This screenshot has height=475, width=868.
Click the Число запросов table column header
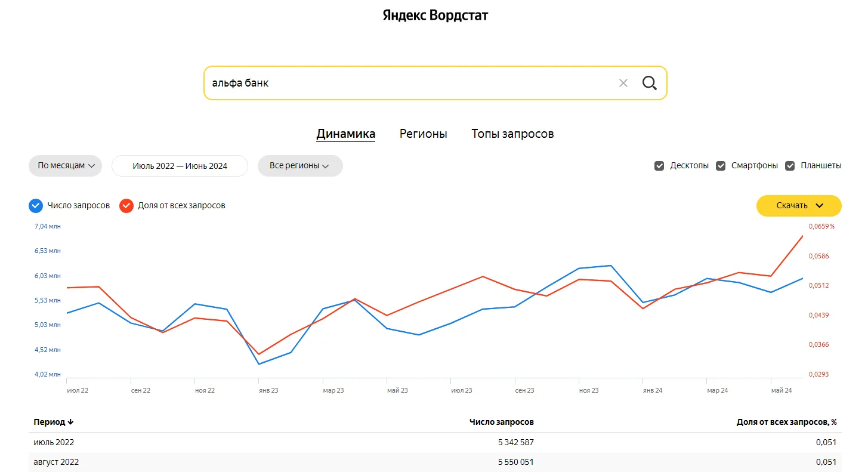coord(502,422)
